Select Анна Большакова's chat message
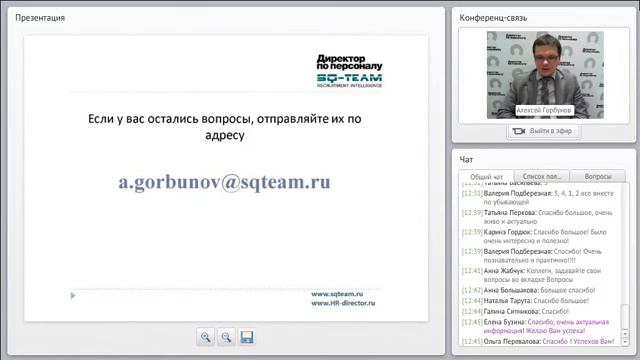640x360 pixels. coord(529,290)
